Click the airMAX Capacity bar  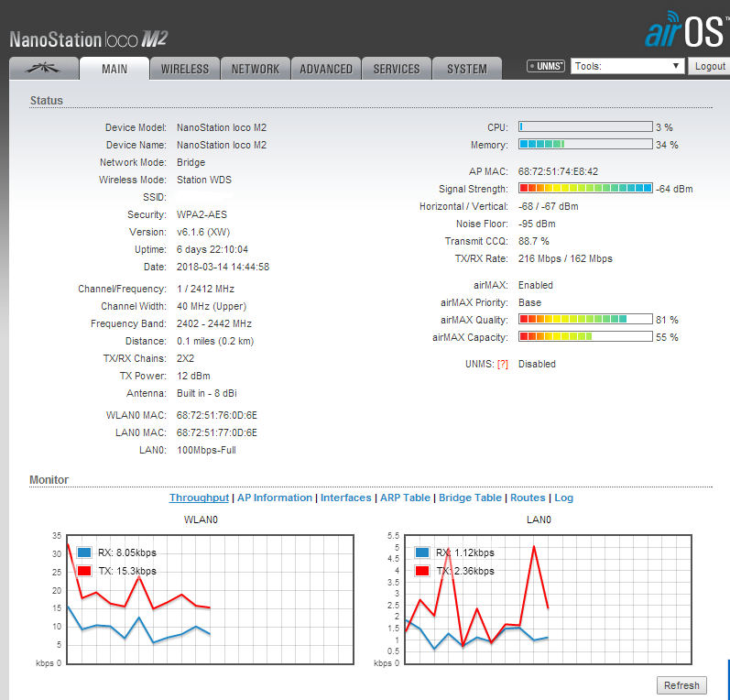point(585,336)
